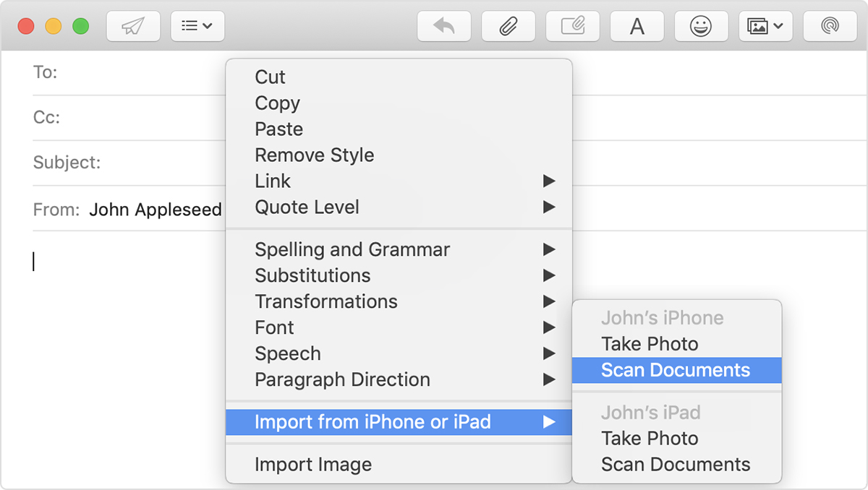868x490 pixels.
Task: Click the reply arrow toolbar button
Action: (x=444, y=26)
